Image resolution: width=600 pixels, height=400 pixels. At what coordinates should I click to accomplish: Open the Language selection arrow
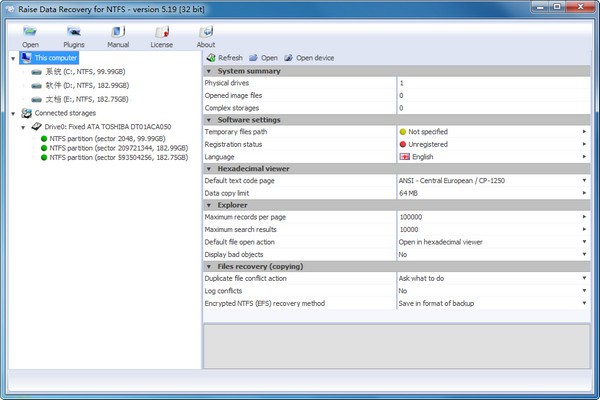pyautogui.click(x=584, y=157)
